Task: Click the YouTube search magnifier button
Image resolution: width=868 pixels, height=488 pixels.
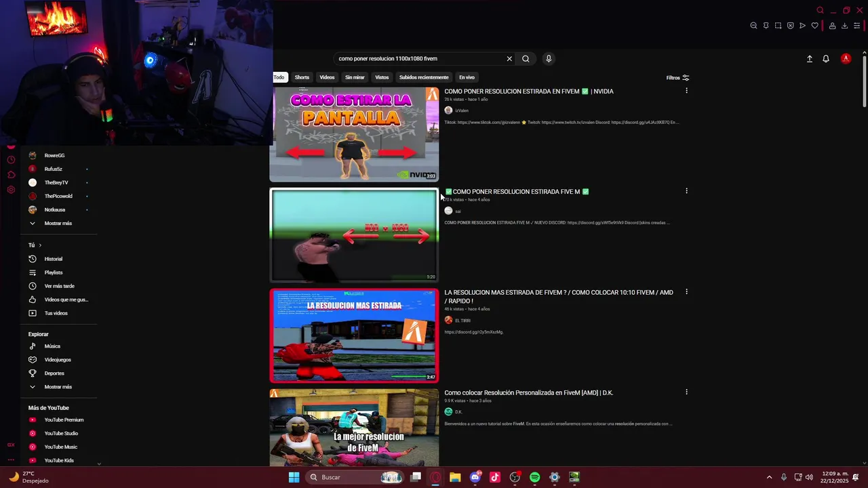Action: point(526,59)
